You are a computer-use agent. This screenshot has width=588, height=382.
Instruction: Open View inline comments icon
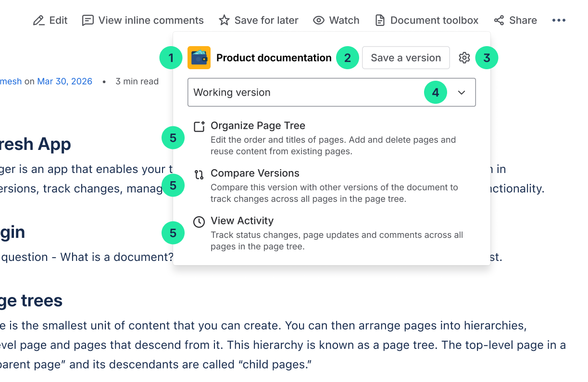click(x=88, y=21)
